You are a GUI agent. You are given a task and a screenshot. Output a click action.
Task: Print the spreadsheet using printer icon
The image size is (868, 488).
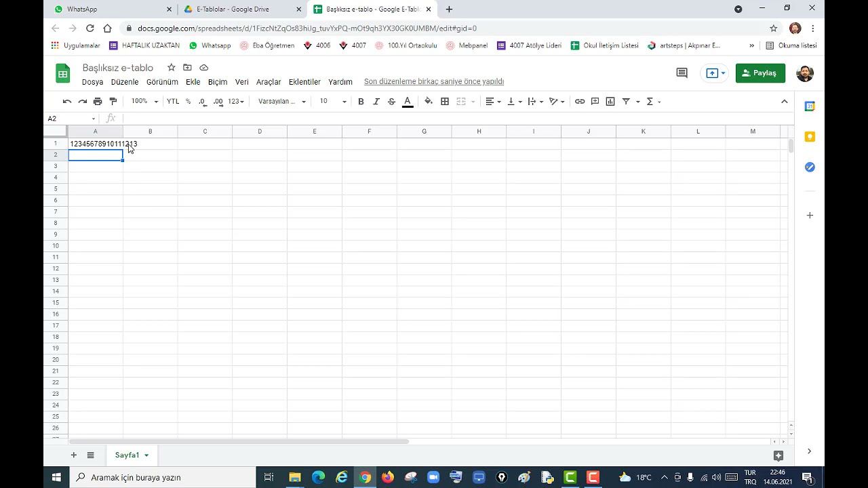pyautogui.click(x=98, y=102)
